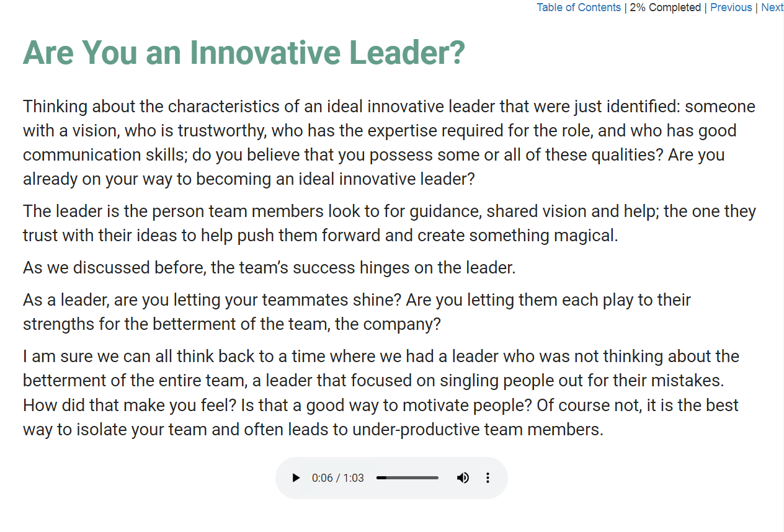Click the paragraph starting 'Thinking about the characteristics'
This screenshot has width=784, height=532.
click(390, 143)
